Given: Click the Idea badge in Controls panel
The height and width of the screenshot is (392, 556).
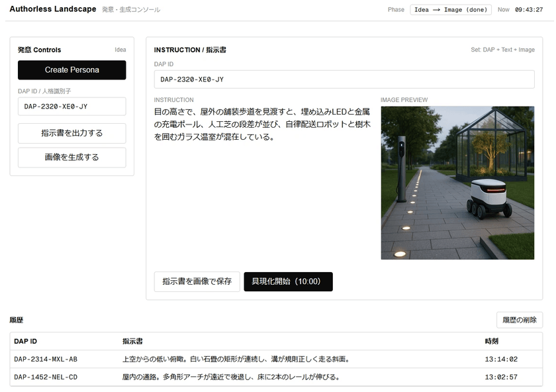Looking at the screenshot, I should pos(120,50).
